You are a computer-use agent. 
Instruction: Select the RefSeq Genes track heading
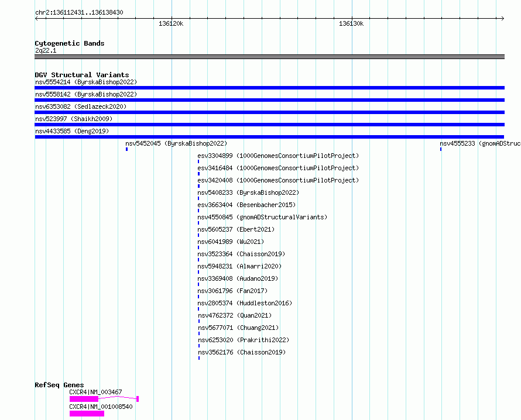point(59,385)
